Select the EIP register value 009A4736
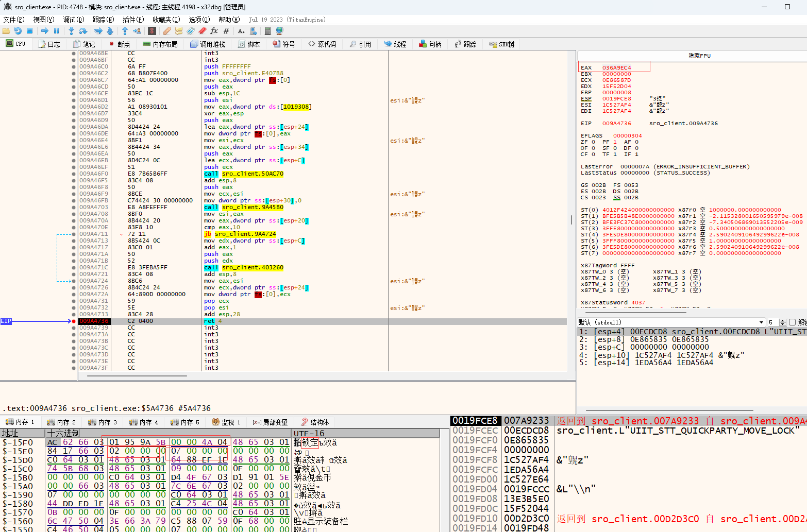Image resolution: width=807 pixels, height=532 pixels. 616,124
